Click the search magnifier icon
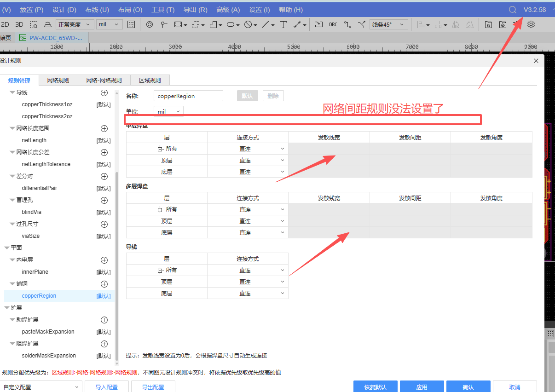 tap(512, 10)
